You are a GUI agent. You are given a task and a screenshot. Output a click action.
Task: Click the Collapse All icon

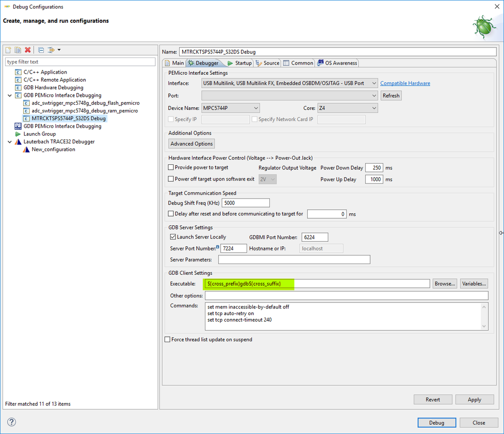click(41, 50)
